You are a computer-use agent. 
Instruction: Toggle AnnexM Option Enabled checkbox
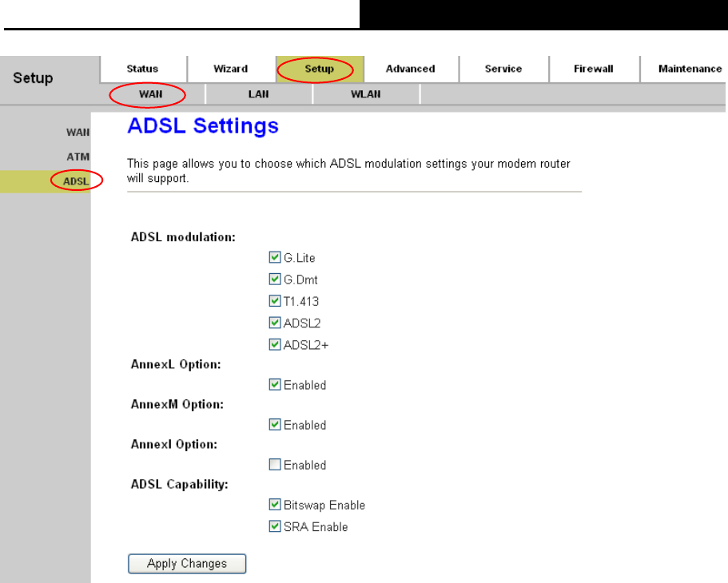[275, 424]
